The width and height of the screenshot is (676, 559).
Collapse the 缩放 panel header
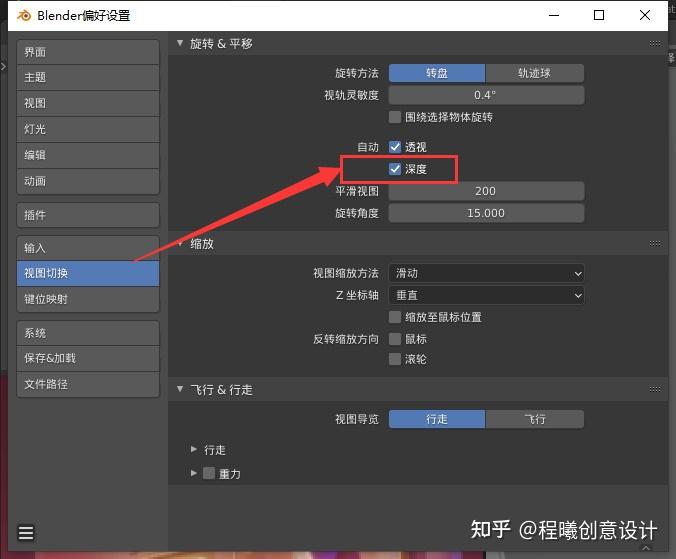pos(180,244)
